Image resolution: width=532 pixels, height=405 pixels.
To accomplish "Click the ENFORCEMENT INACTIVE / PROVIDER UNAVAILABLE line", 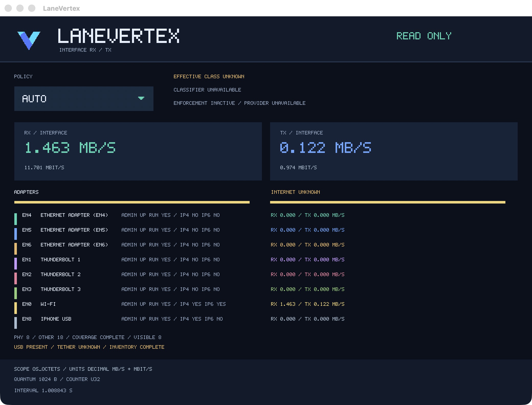I will pyautogui.click(x=239, y=103).
